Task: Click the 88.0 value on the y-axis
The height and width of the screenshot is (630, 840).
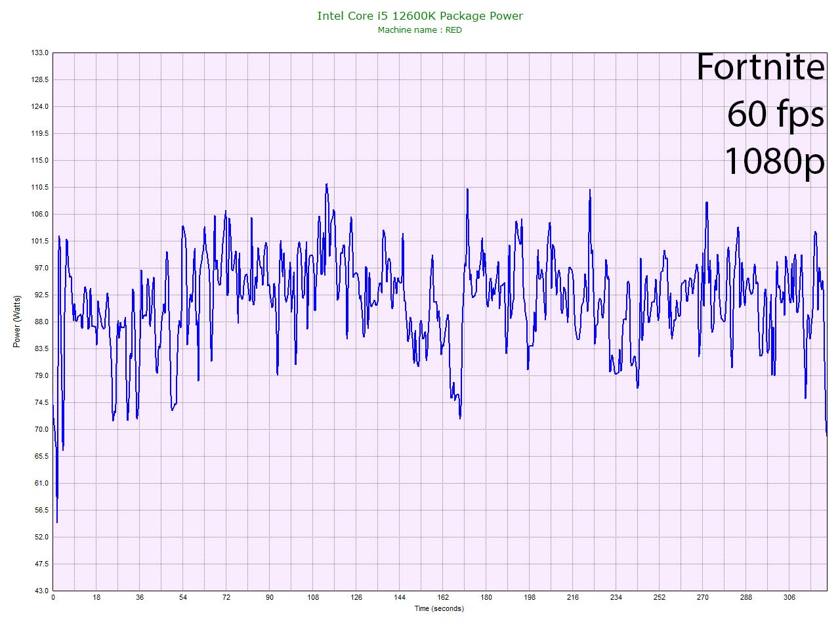Action: [x=41, y=322]
